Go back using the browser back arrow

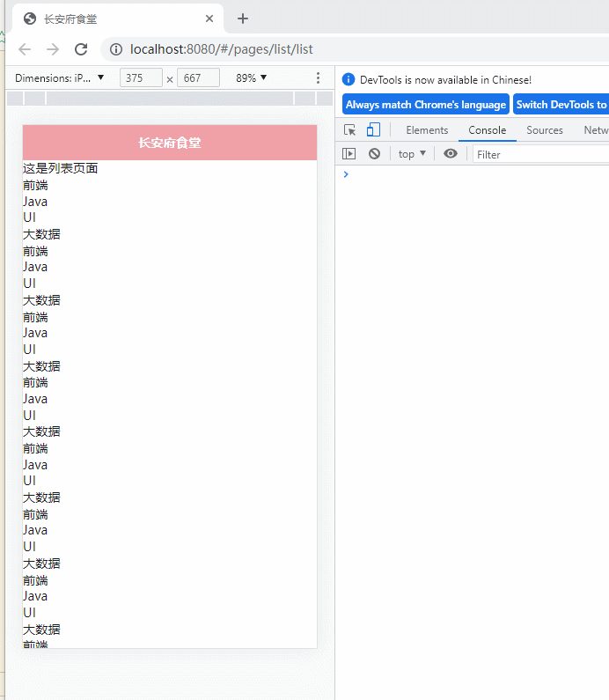(x=25, y=49)
